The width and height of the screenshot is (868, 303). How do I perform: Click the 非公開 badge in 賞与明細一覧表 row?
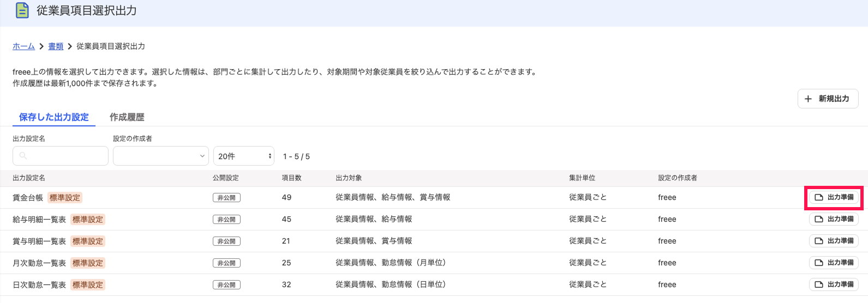tap(226, 241)
